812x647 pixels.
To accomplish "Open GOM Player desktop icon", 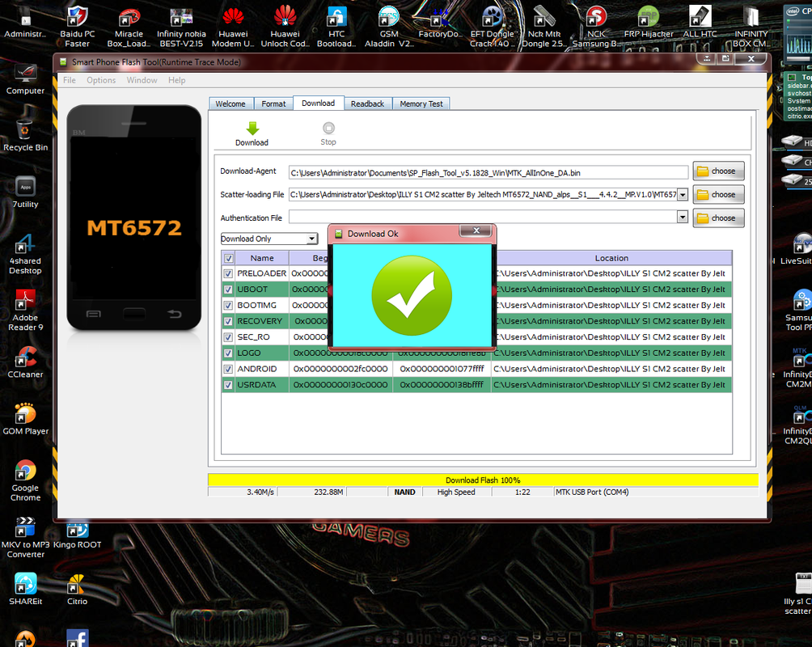I will [x=25, y=419].
